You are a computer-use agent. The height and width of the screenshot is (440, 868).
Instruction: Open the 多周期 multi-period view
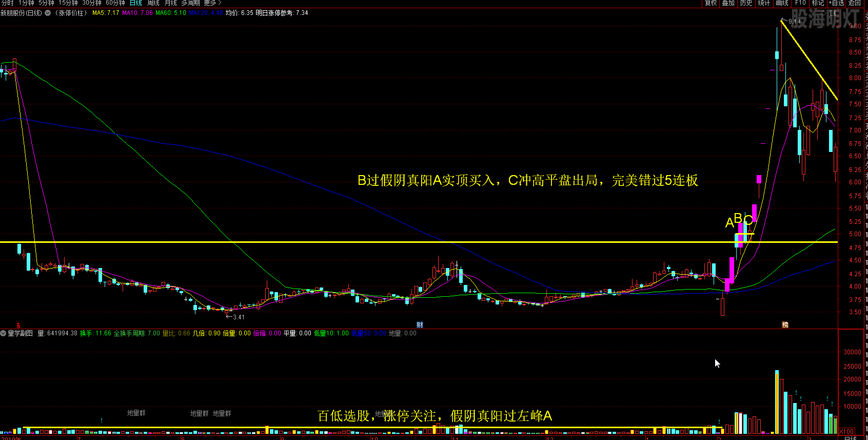[x=190, y=3]
